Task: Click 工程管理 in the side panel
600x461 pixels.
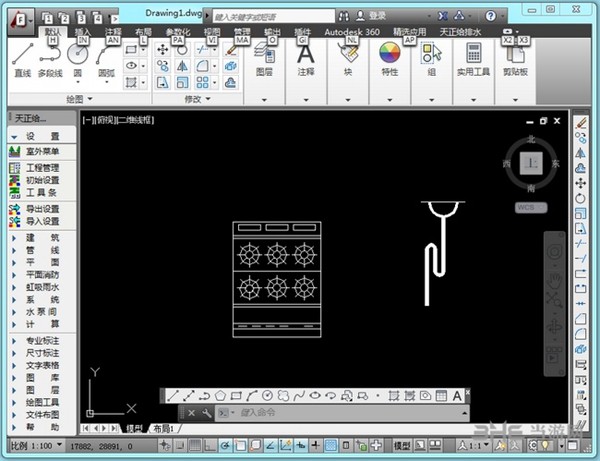Action: tap(41, 167)
